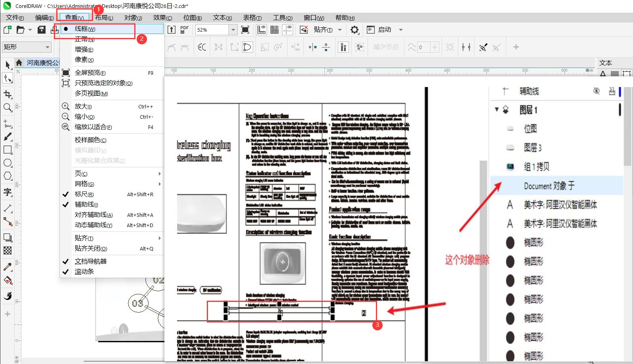The image size is (633, 364).
Task: Click the Publish to PDF icon
Action: [184, 30]
